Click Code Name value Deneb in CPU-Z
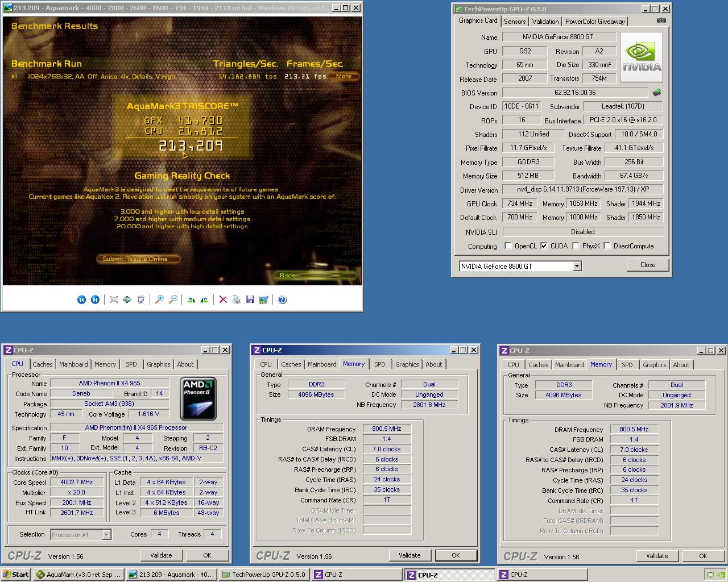The image size is (728, 582). point(81,393)
